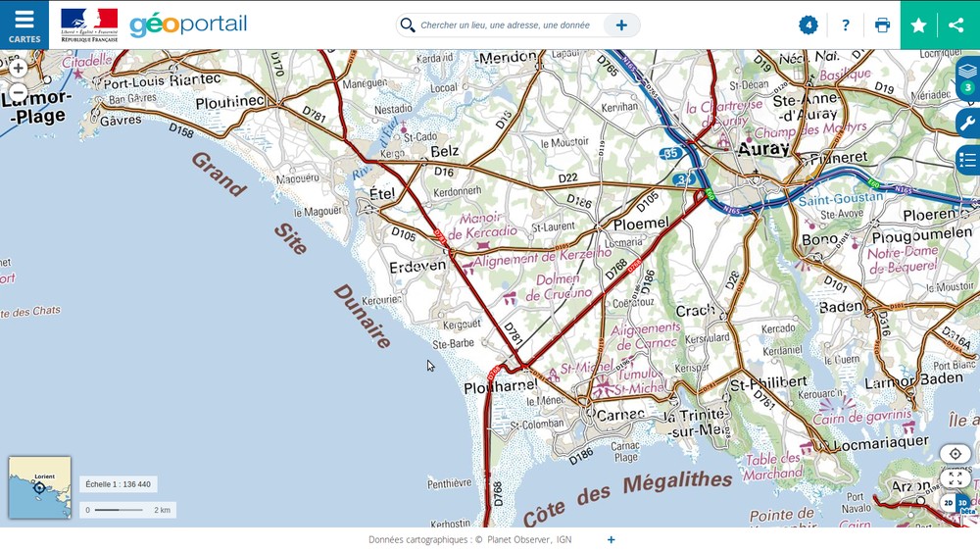
Task: Click the share map icon
Action: coord(956,25)
